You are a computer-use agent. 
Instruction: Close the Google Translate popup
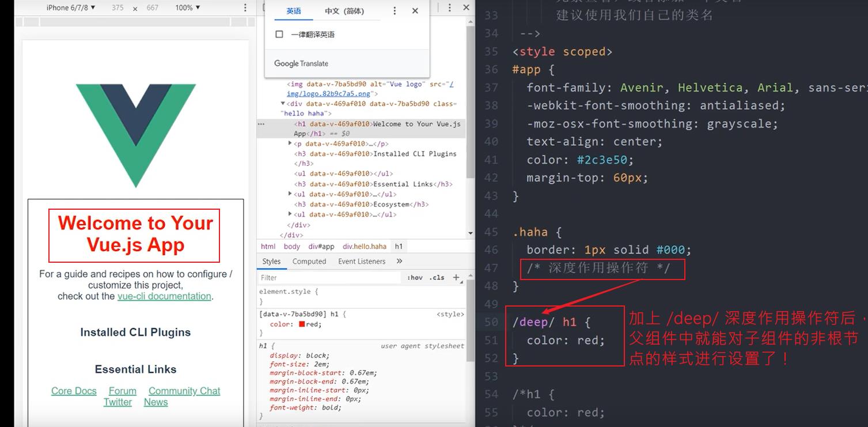click(415, 11)
